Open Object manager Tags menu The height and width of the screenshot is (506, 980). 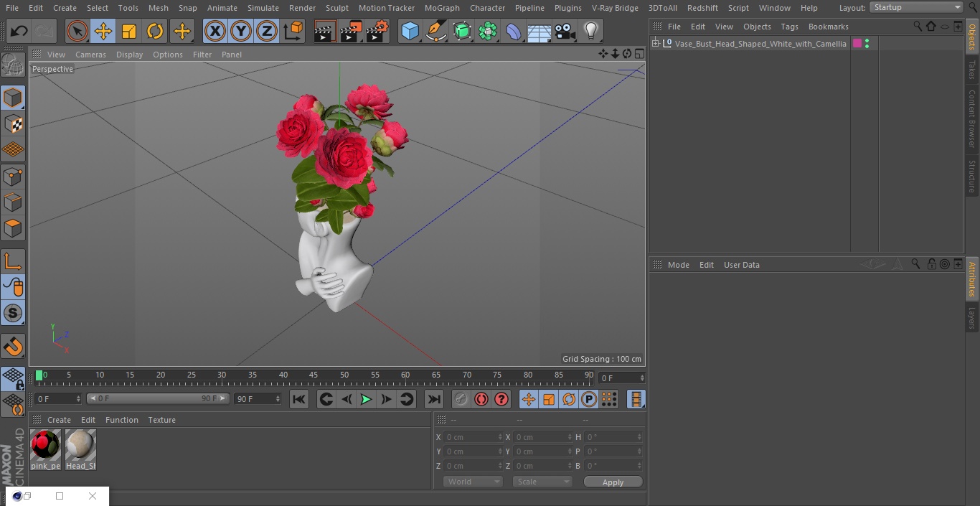pyautogui.click(x=789, y=27)
